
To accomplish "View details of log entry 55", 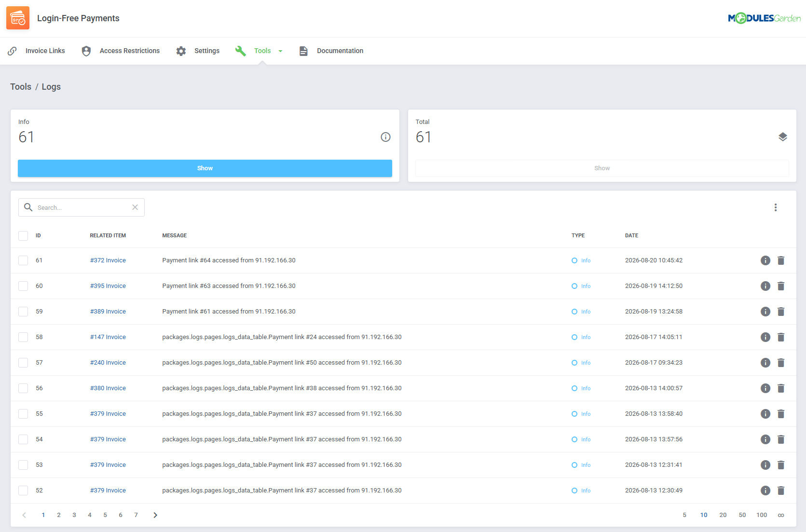I will (765, 414).
